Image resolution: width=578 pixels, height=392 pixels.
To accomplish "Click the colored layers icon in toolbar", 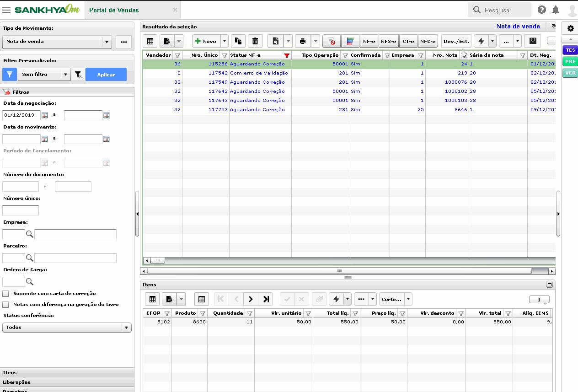I will pyautogui.click(x=350, y=41).
